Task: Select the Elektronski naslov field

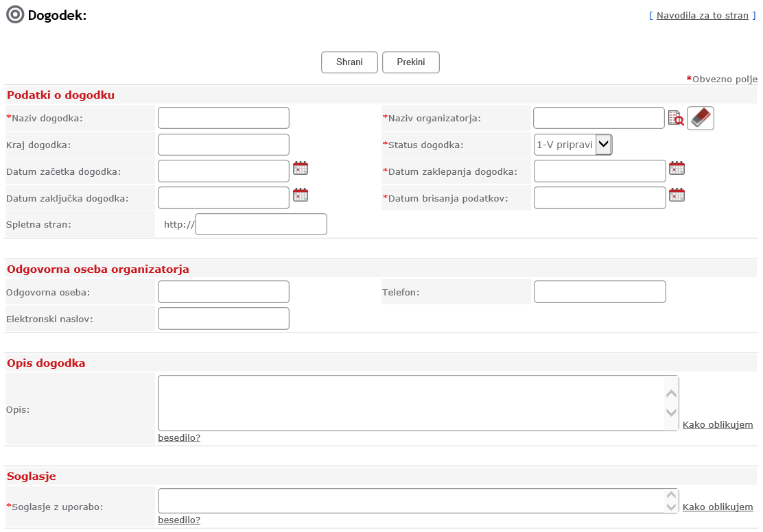Action: pyautogui.click(x=224, y=319)
